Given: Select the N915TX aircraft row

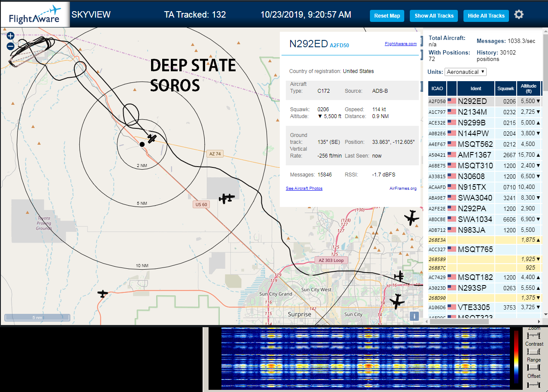Looking at the screenshot, I should click(x=484, y=187).
